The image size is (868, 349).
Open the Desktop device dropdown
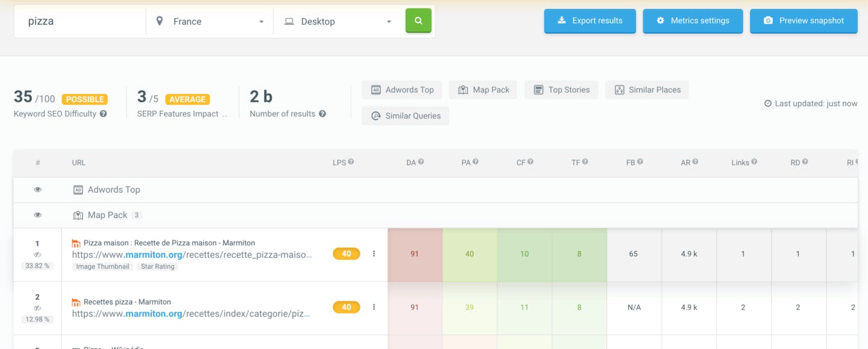(338, 21)
